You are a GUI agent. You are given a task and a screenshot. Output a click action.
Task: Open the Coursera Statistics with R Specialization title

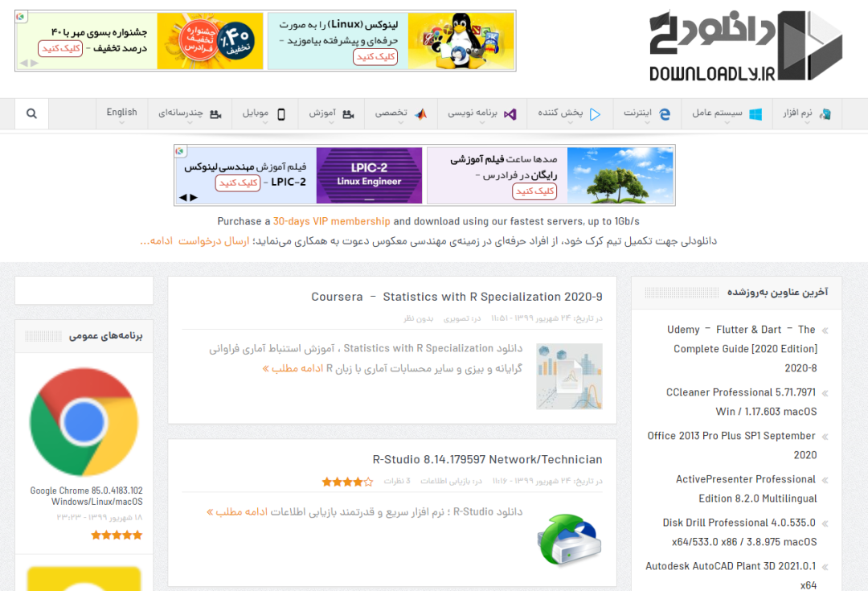[x=457, y=297]
